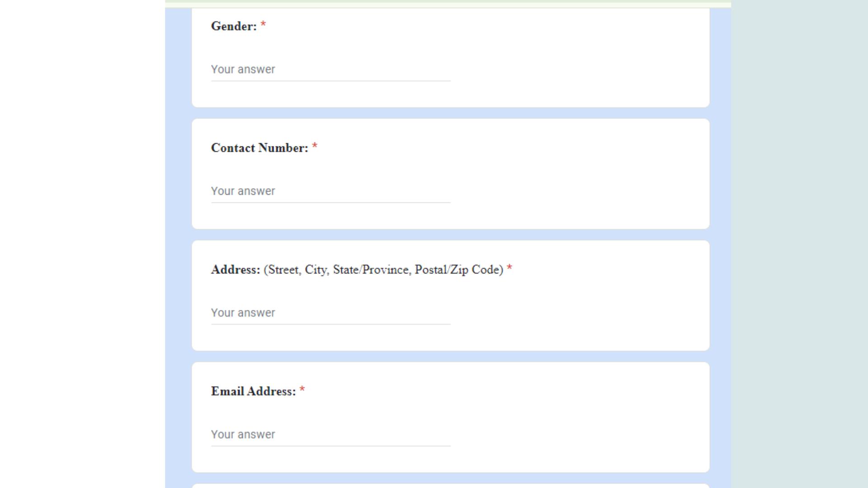The image size is (868, 488).
Task: Select the Address answer text box
Action: (330, 313)
